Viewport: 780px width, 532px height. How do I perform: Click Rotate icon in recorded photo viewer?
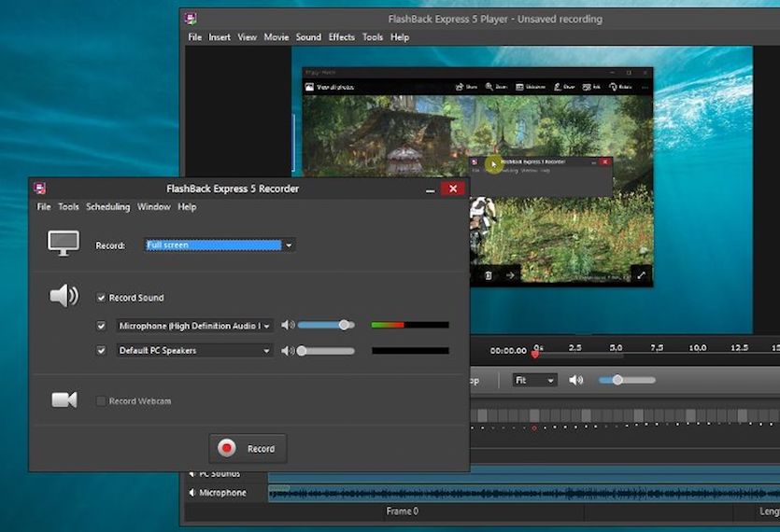[x=613, y=87]
